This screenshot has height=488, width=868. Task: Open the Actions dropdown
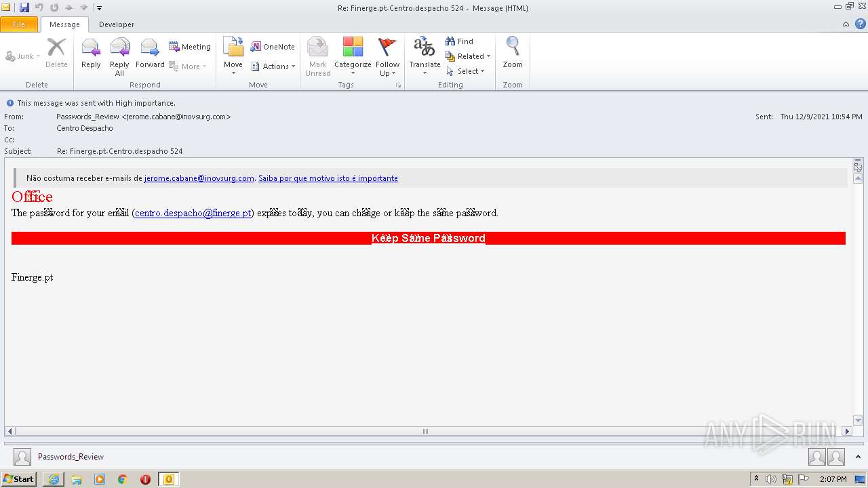[273, 66]
